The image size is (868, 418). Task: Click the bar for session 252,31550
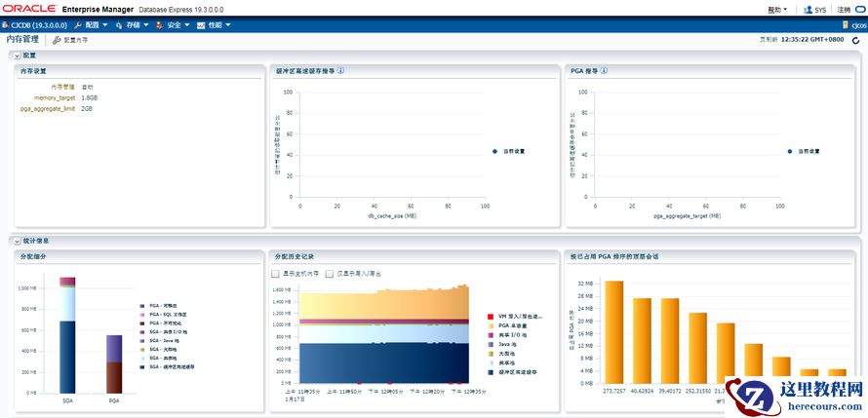point(697,348)
